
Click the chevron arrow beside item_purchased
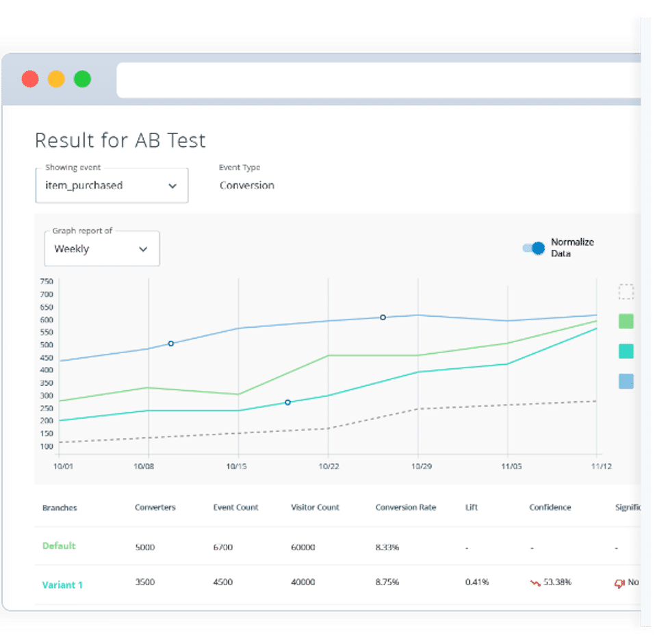click(172, 186)
